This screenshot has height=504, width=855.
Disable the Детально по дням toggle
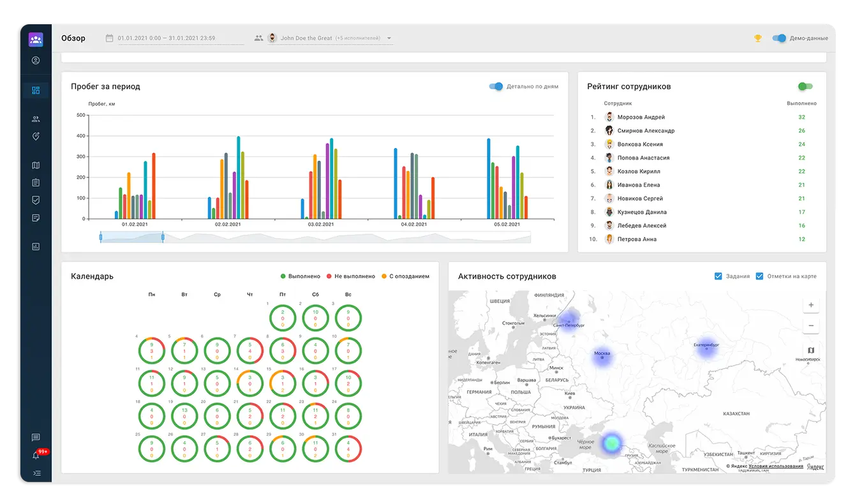pyautogui.click(x=496, y=86)
